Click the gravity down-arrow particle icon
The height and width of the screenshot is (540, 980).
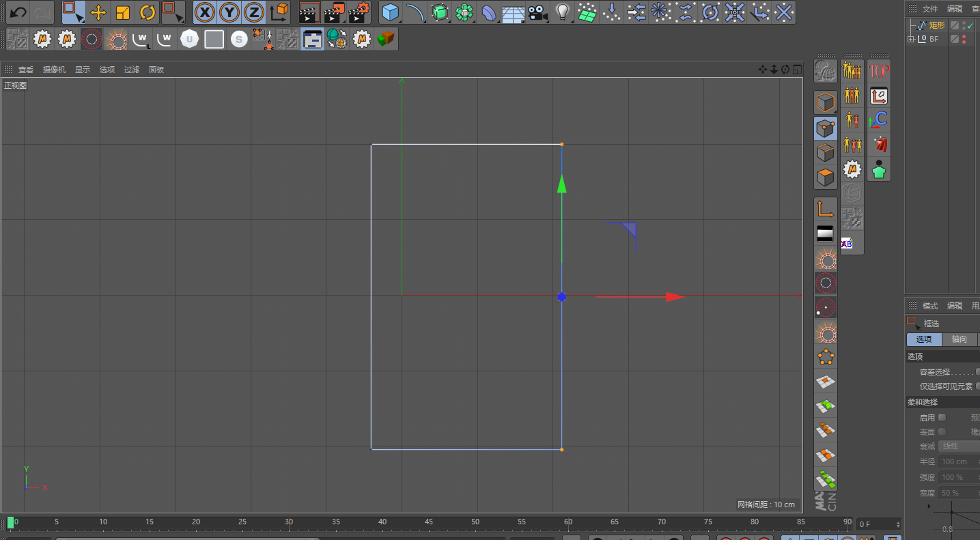click(x=613, y=12)
